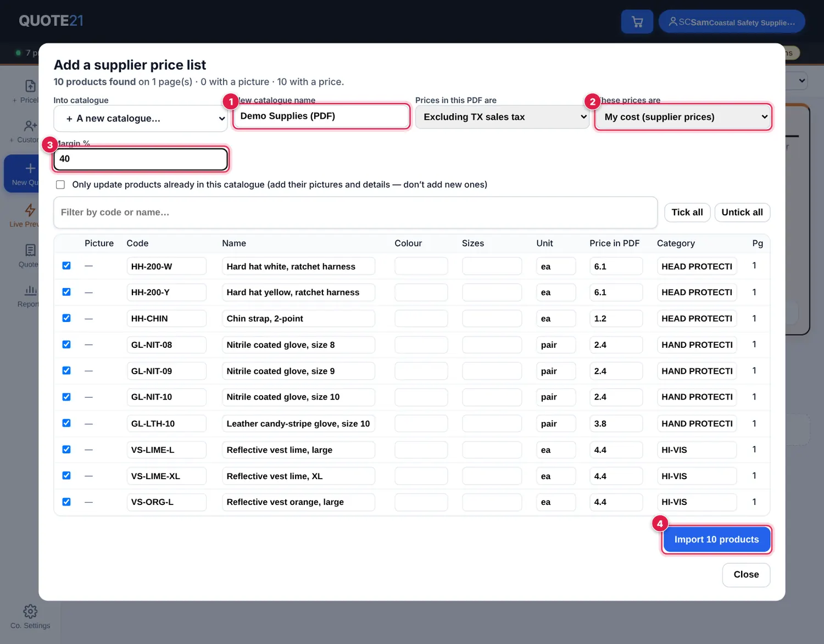
Task: Edit the Unit field for VS-ORG-L
Action: (556, 502)
